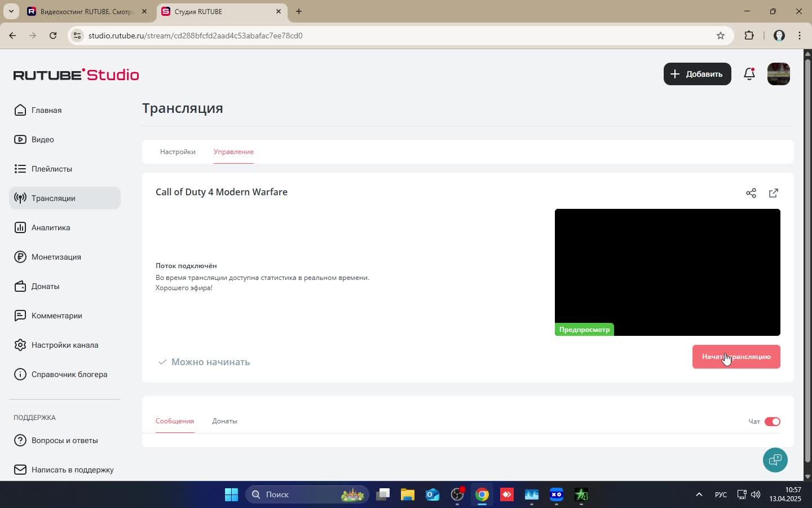This screenshot has height=508, width=812.
Task: Select Студия RUTUBE browser tab
Action: (x=221, y=11)
